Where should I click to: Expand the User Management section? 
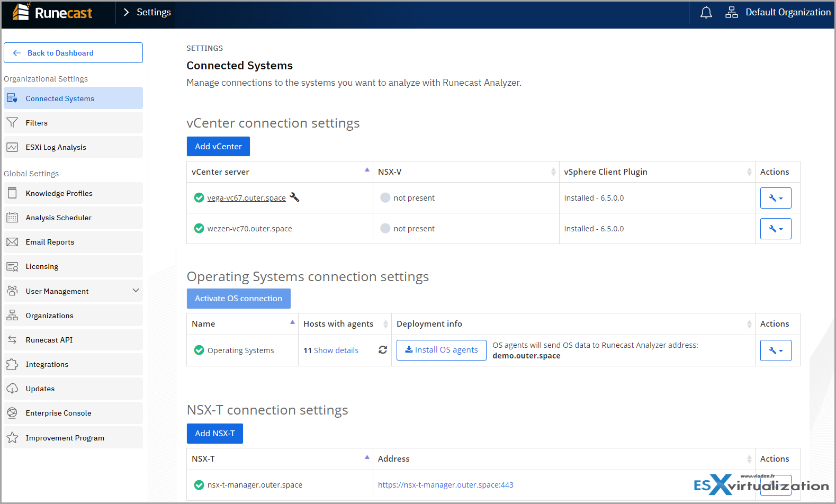(x=73, y=291)
